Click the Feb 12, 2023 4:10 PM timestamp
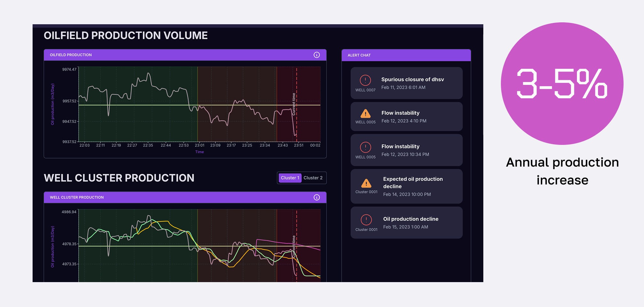 [x=404, y=121]
